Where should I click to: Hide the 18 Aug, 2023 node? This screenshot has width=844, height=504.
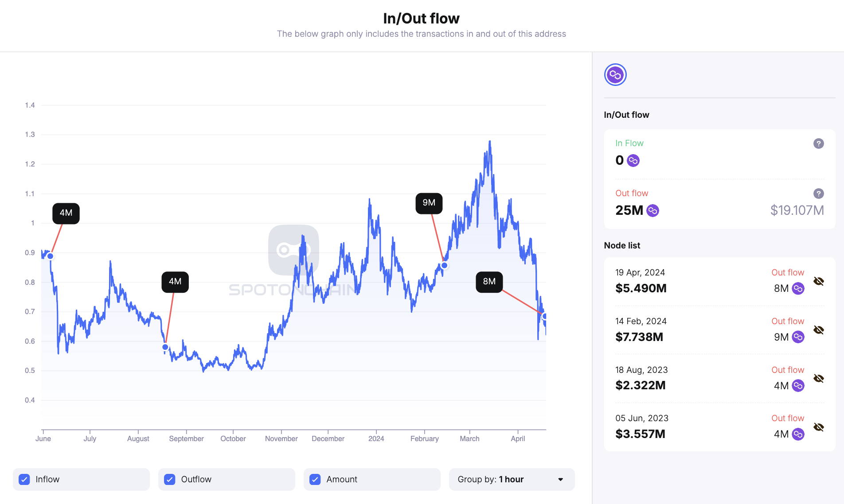click(819, 378)
